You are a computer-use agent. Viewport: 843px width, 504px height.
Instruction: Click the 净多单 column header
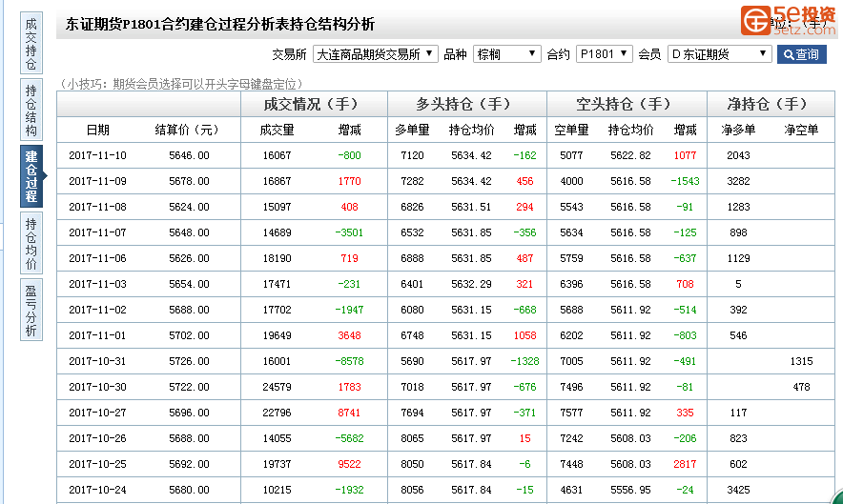coord(738,130)
